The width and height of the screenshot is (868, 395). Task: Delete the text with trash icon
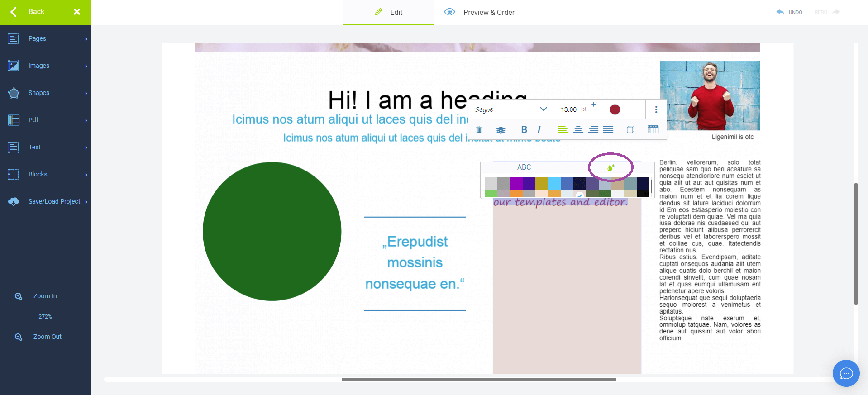click(479, 130)
